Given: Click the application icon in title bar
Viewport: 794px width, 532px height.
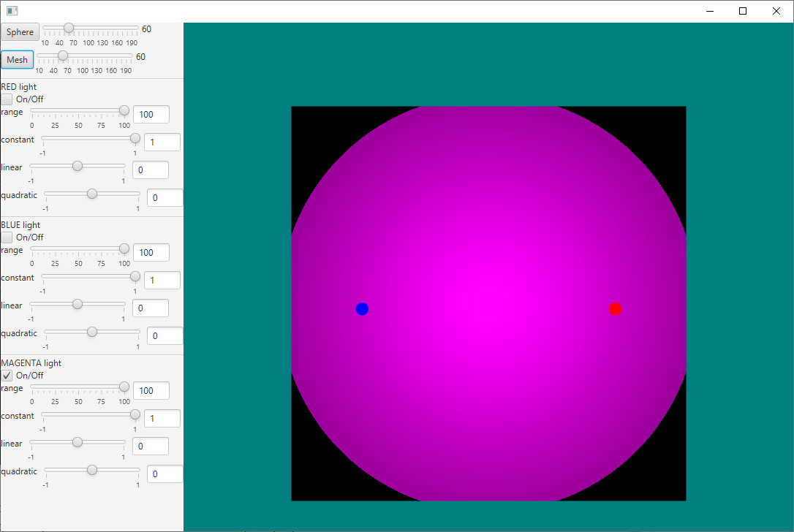Looking at the screenshot, I should pyautogui.click(x=12, y=11).
